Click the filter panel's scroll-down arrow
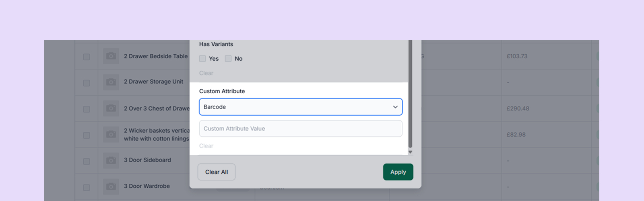 (x=410, y=152)
